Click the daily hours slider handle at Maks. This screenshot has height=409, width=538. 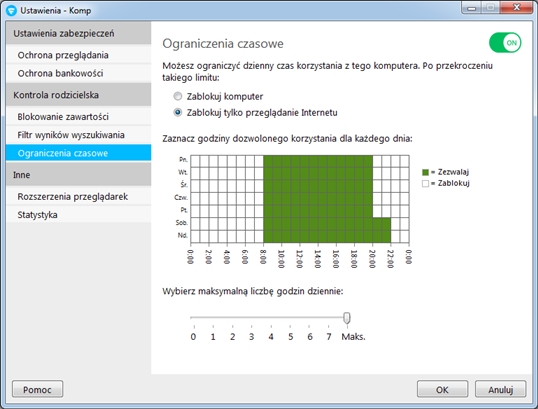347,318
